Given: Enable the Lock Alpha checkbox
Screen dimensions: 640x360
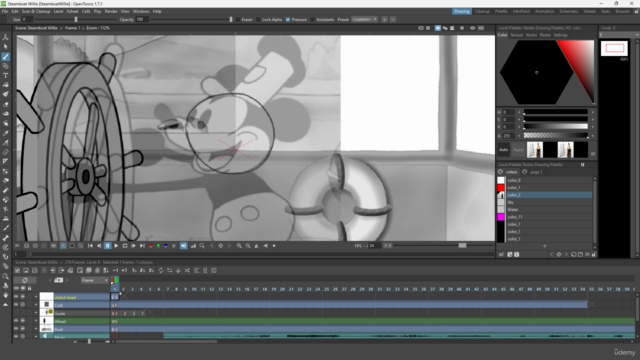Looking at the screenshot, I should [x=258, y=20].
